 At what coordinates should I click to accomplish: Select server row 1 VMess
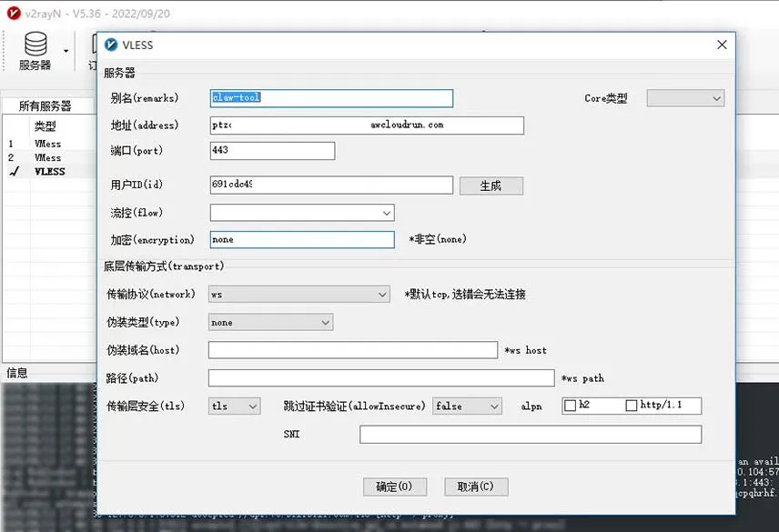coord(50,144)
